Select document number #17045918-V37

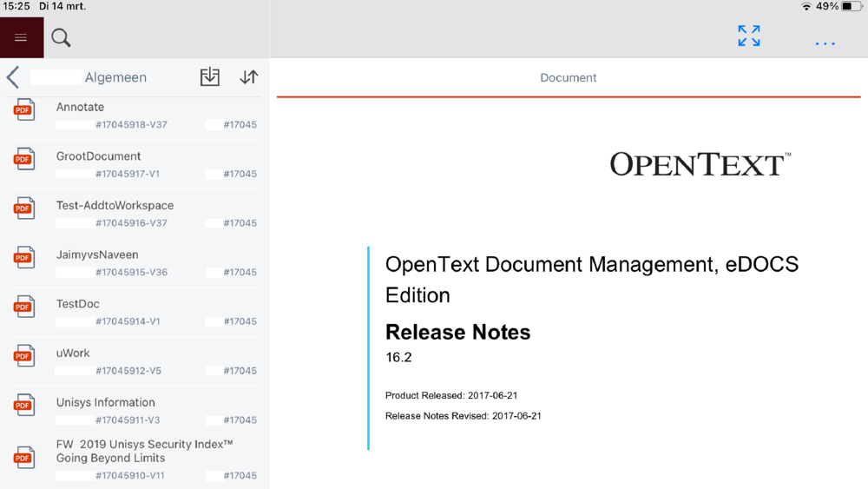tap(131, 124)
